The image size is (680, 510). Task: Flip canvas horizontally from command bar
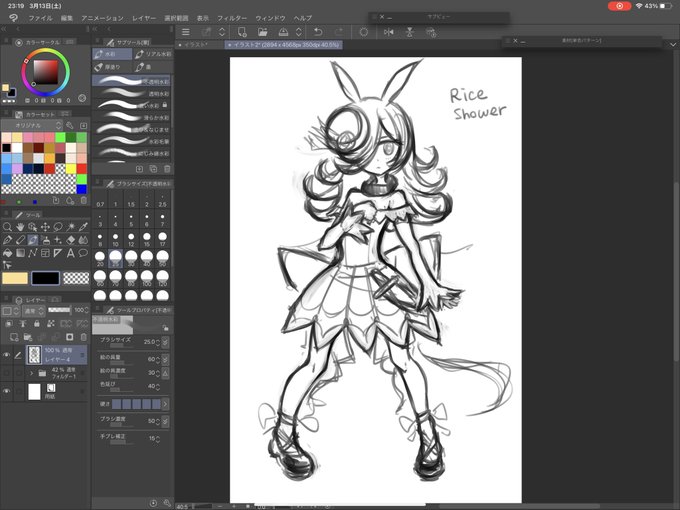[389, 32]
